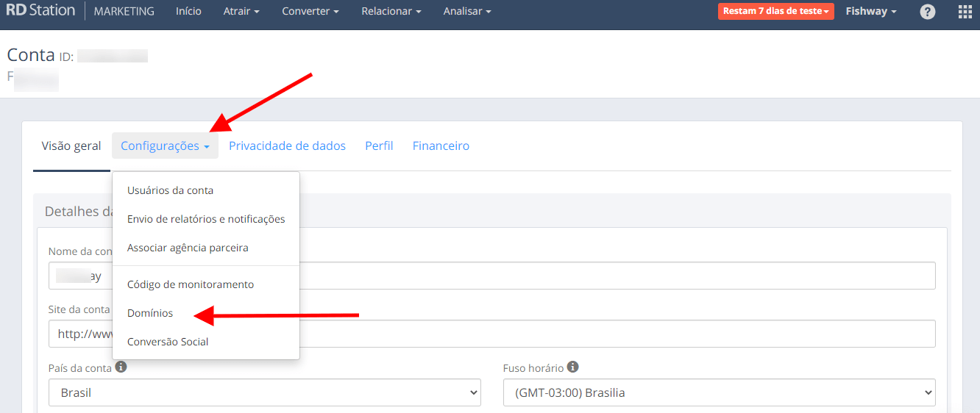
Task: Expand the Converter menu
Action: [310, 12]
